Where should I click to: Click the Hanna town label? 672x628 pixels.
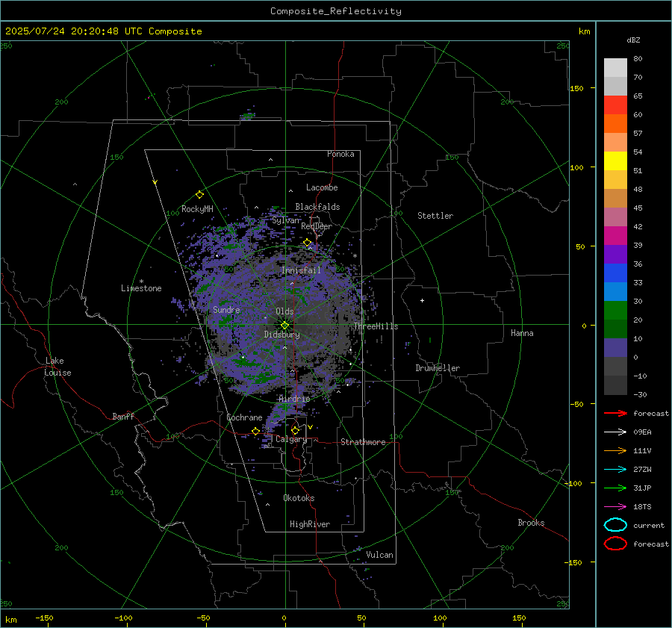[522, 333]
